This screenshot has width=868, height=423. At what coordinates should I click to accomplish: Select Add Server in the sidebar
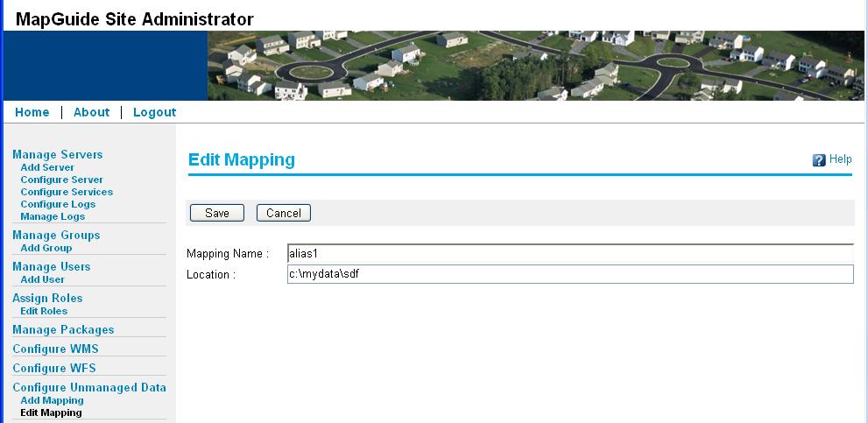(x=47, y=167)
